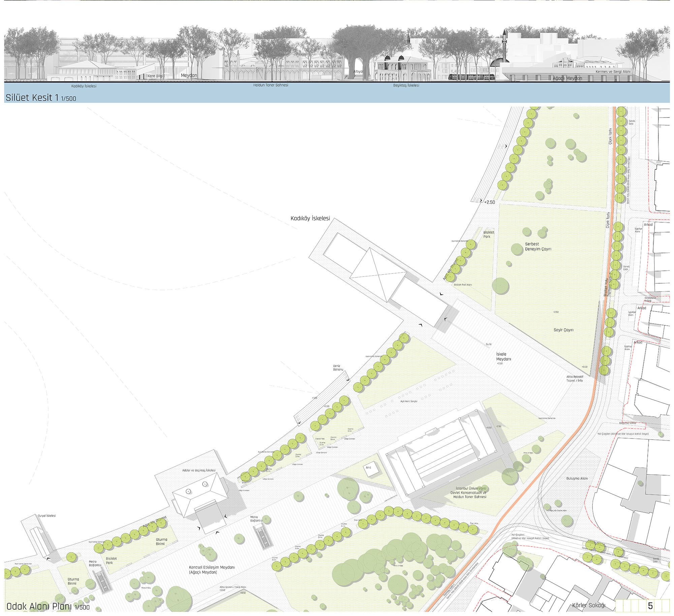Click the Buluşma Alanı label
The width and height of the screenshot is (674, 616).
(577, 478)
